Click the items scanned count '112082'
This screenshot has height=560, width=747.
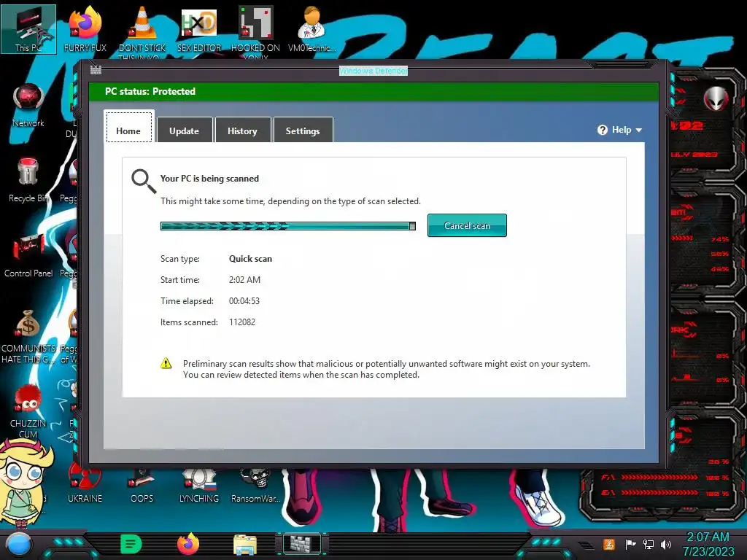click(242, 322)
